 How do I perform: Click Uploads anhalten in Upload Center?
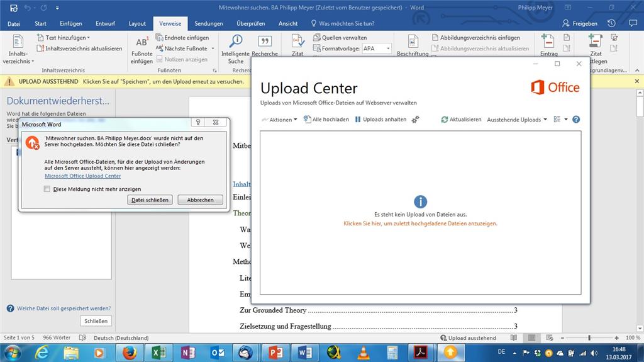(380, 119)
